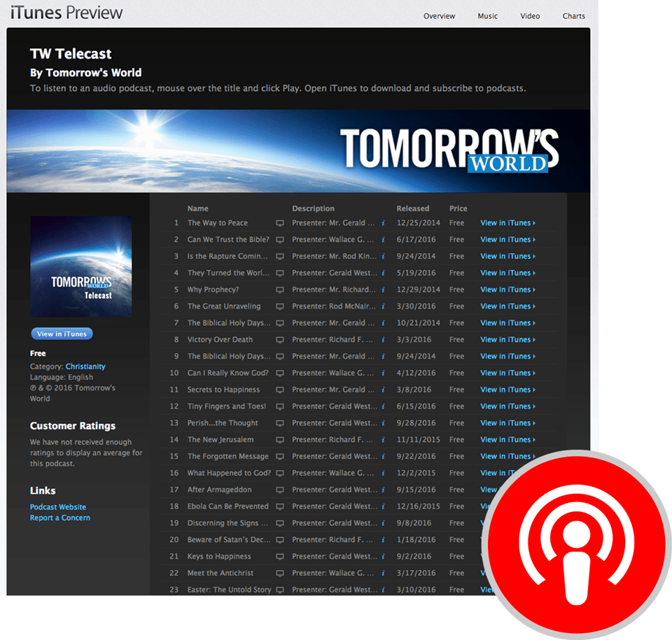Open the Christianity category link
This screenshot has width=672, height=640.
pos(85,367)
